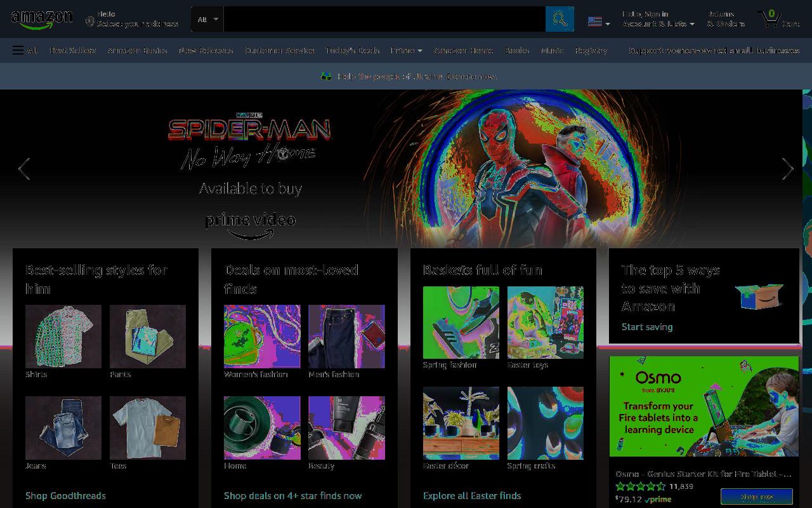
Task: Go to previous carousel slide arrow
Action: tap(24, 169)
